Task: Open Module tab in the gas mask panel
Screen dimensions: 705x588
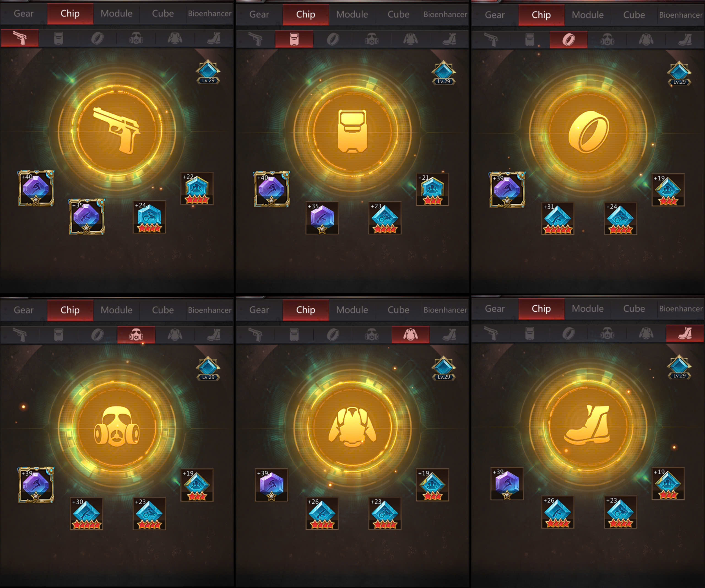Action: tap(116, 310)
